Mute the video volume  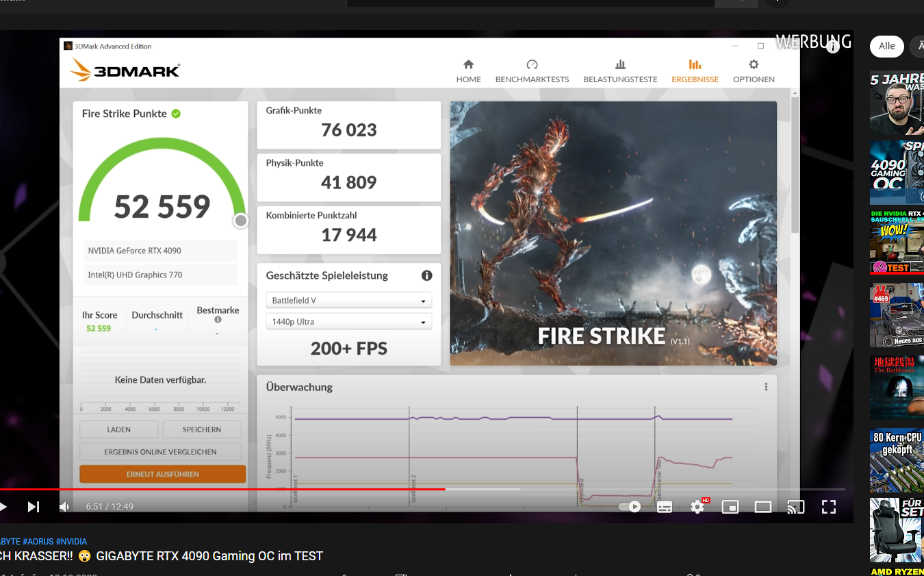(64, 507)
